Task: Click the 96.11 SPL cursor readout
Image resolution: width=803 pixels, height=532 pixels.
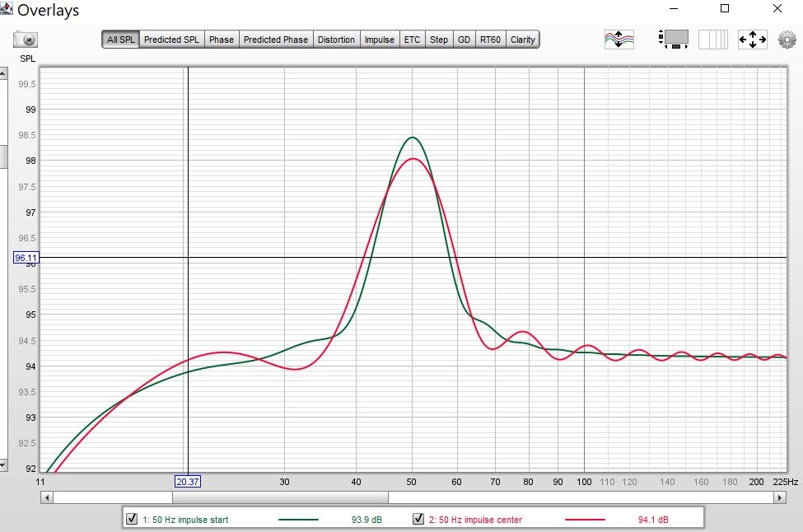Action: pos(26,258)
